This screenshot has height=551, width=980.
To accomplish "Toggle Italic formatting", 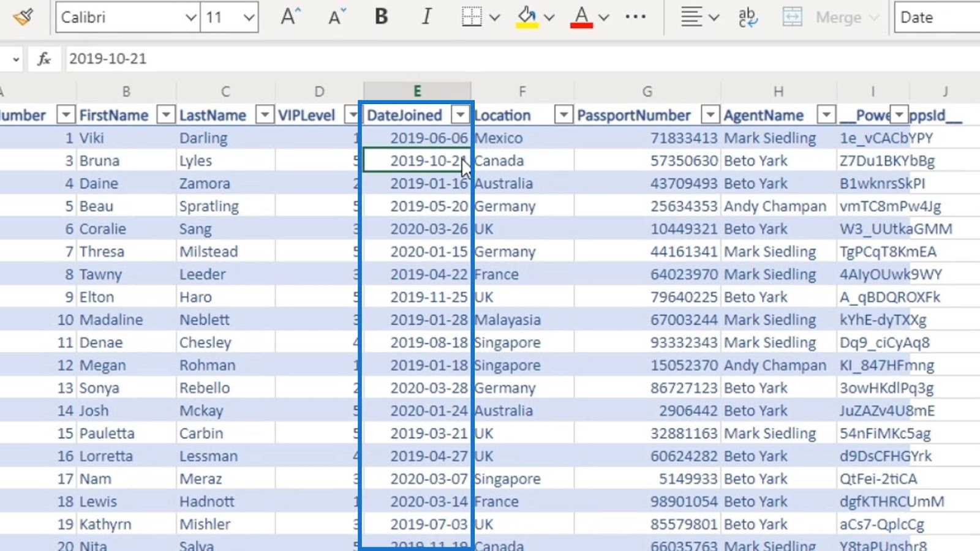I will [x=426, y=17].
